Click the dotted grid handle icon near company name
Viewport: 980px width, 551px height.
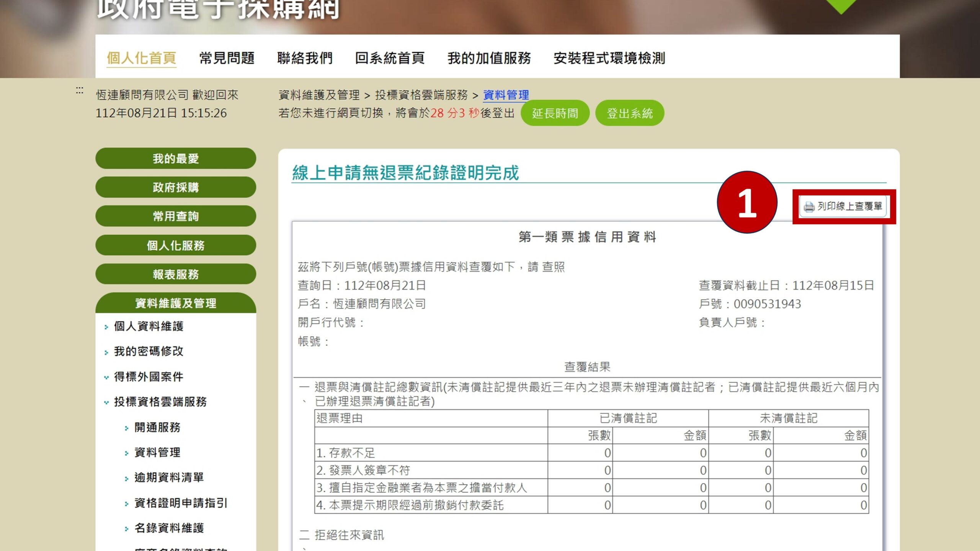(79, 90)
